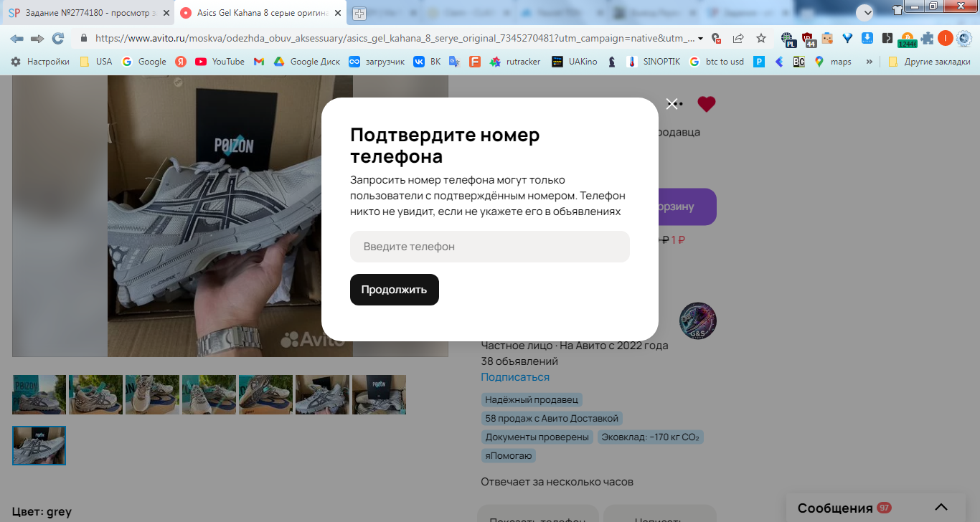Viewport: 980px width, 522px height.
Task: Open the 'Настройки' bookmark
Action: click(x=40, y=62)
